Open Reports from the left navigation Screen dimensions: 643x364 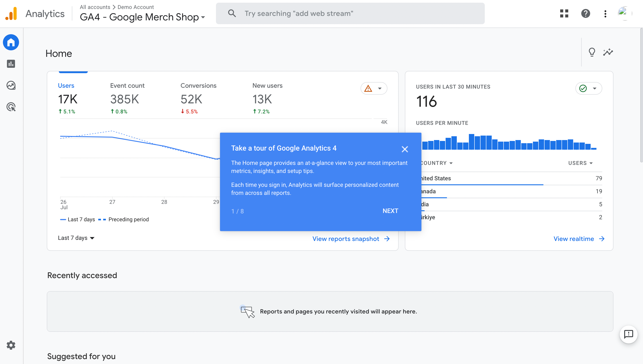(11, 64)
